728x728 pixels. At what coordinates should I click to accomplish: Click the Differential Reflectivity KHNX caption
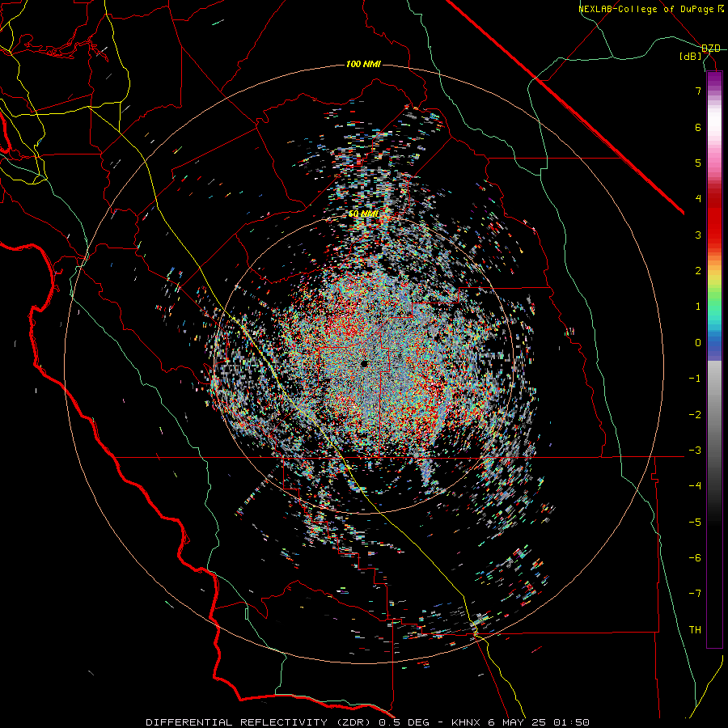point(368,722)
